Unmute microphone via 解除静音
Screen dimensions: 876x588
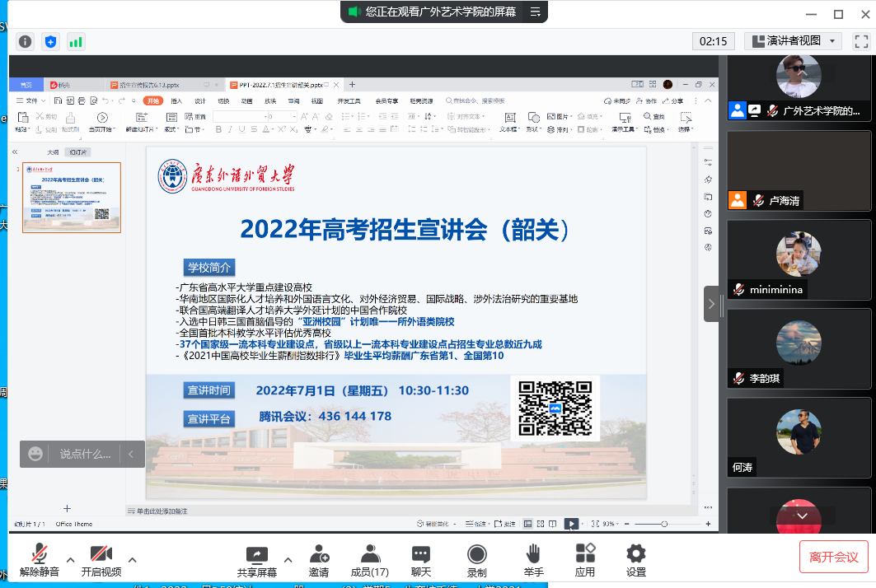(39, 561)
